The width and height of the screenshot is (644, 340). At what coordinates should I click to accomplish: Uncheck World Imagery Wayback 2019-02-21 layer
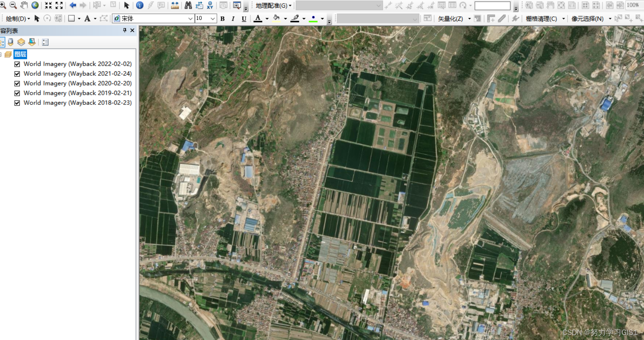point(17,93)
